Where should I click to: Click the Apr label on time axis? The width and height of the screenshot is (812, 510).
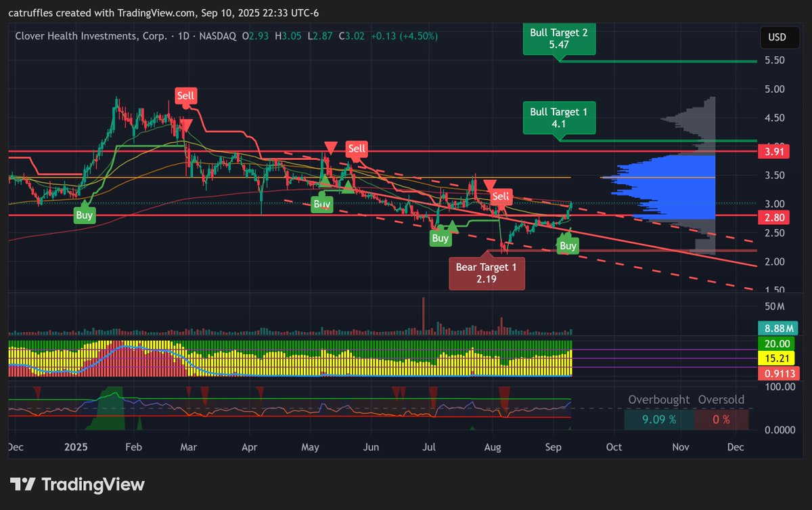pyautogui.click(x=250, y=448)
